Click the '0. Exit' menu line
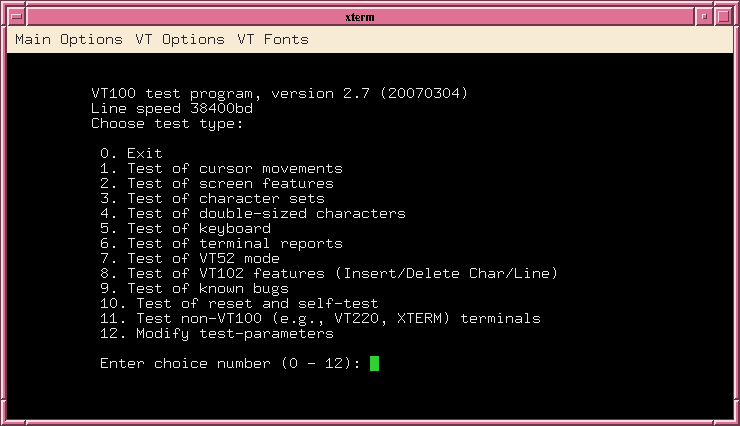 (131, 153)
